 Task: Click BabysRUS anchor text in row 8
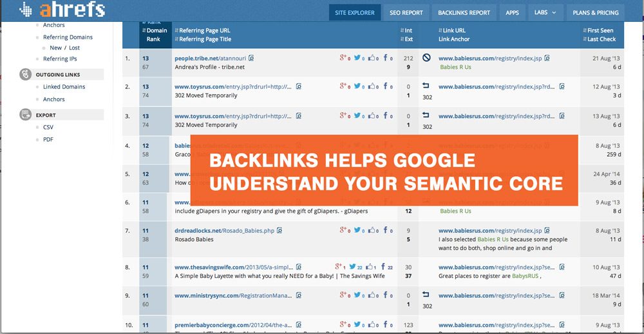click(x=526, y=277)
